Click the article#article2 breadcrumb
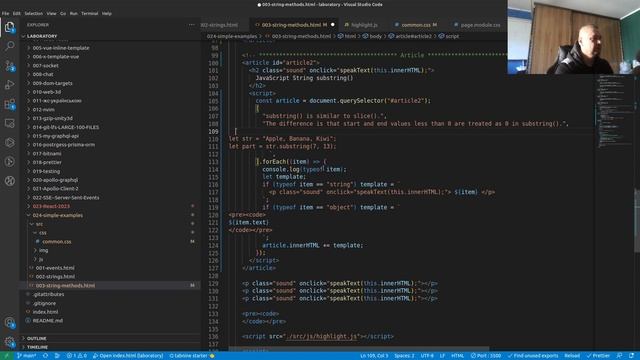 [x=410, y=36]
